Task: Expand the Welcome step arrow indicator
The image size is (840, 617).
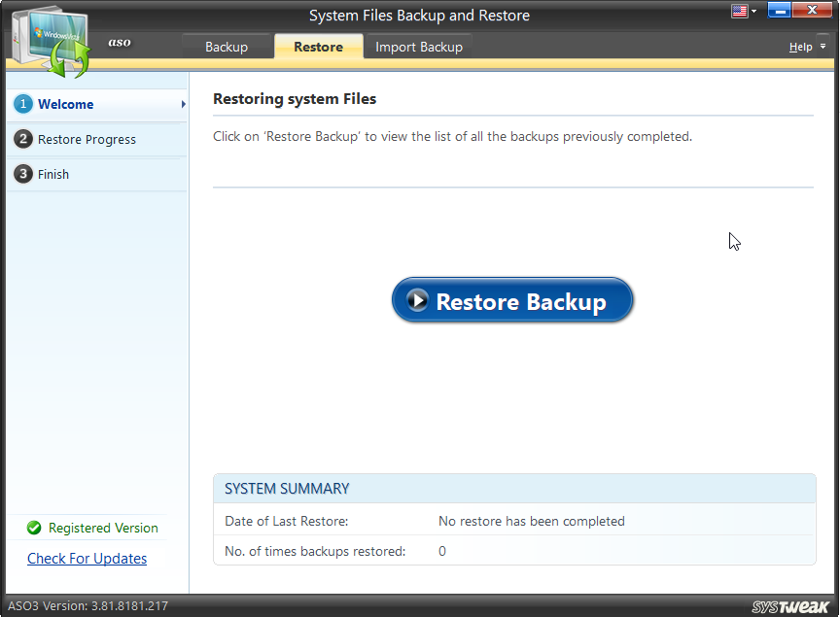Action: pos(181,104)
